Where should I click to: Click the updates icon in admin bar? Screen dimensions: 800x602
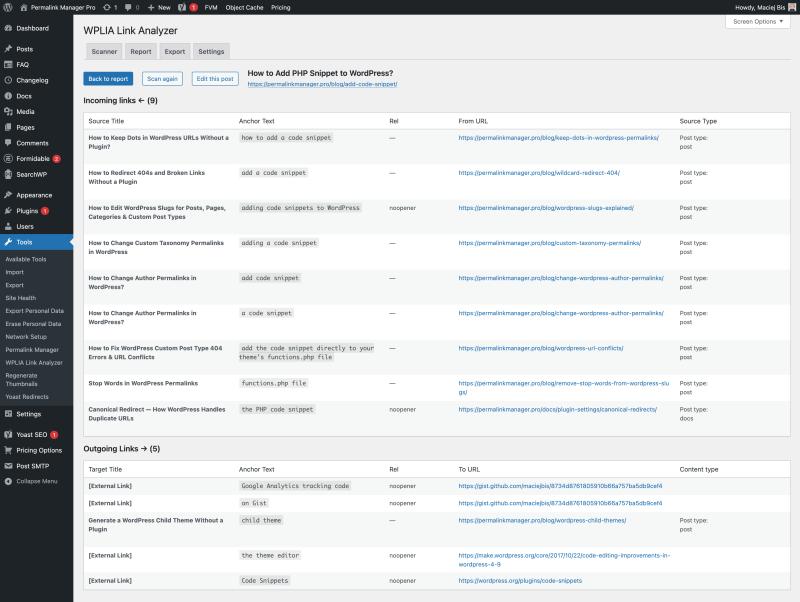coord(107,7)
